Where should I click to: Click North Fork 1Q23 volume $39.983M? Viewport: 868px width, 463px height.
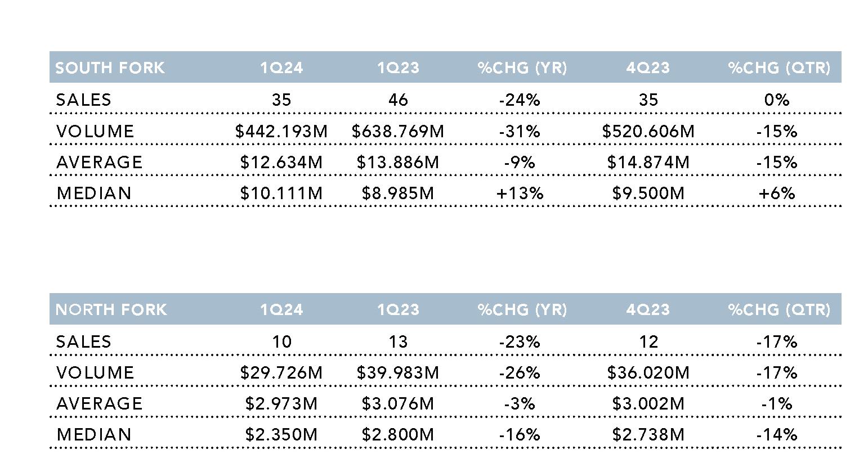tap(397, 373)
